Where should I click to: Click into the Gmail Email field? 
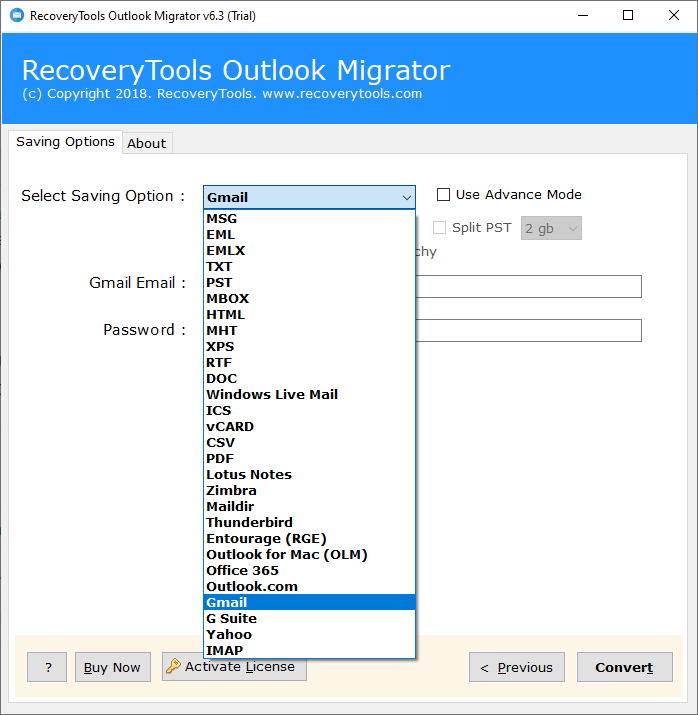(x=528, y=286)
